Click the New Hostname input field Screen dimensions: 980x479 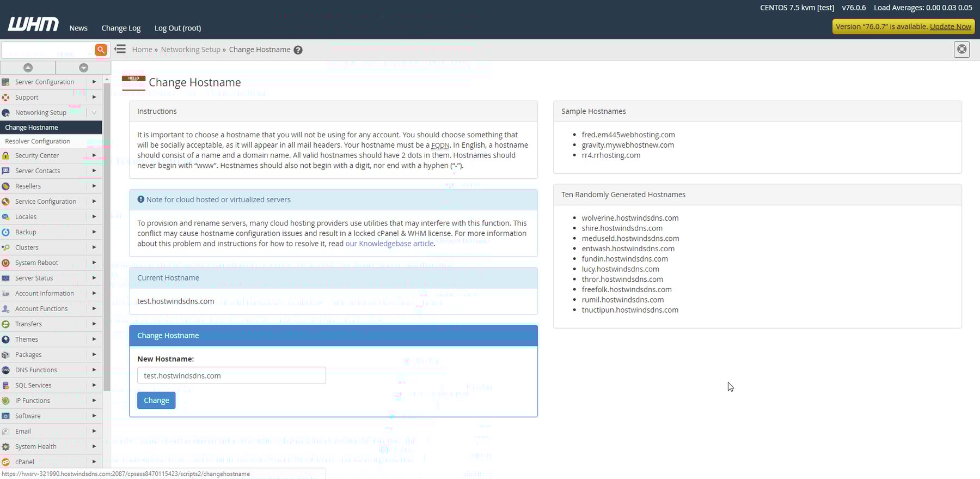[231, 375]
